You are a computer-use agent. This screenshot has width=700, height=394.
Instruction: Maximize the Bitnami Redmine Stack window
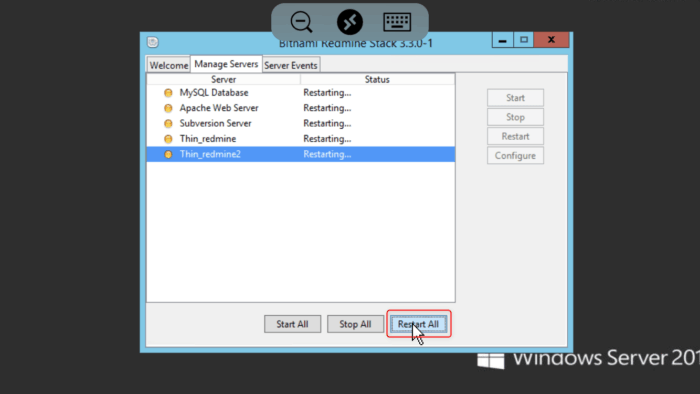(524, 40)
